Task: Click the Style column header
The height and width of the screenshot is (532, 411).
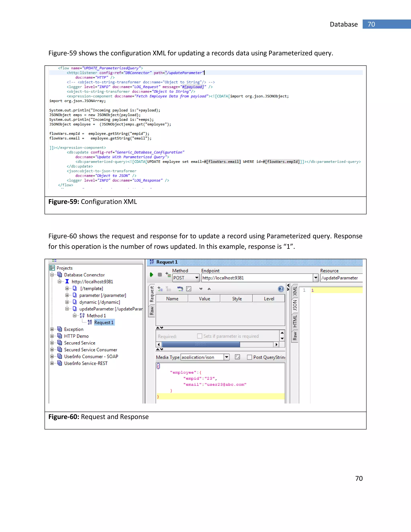Action: (x=237, y=299)
